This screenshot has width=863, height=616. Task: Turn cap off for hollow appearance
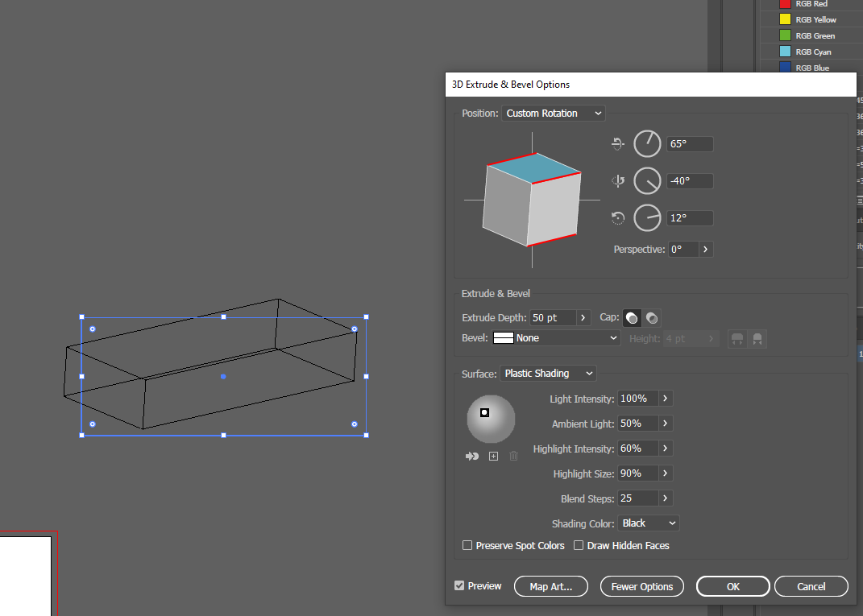coord(652,317)
